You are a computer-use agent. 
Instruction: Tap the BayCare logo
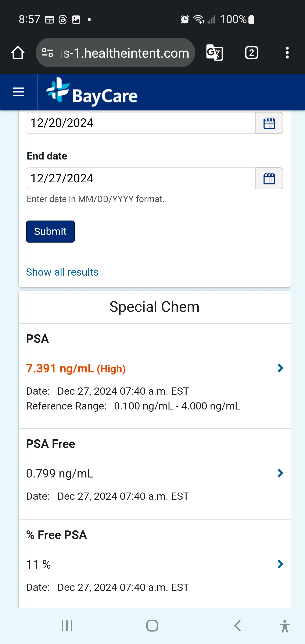(x=92, y=92)
